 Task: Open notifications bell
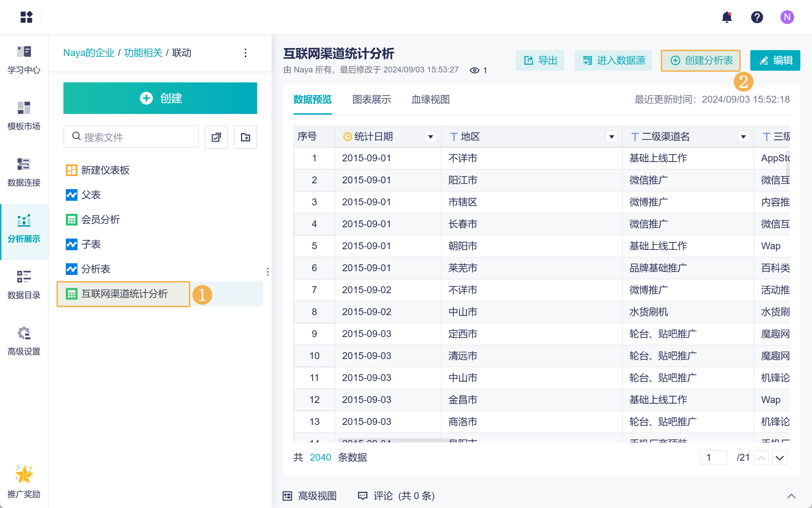[x=727, y=17]
